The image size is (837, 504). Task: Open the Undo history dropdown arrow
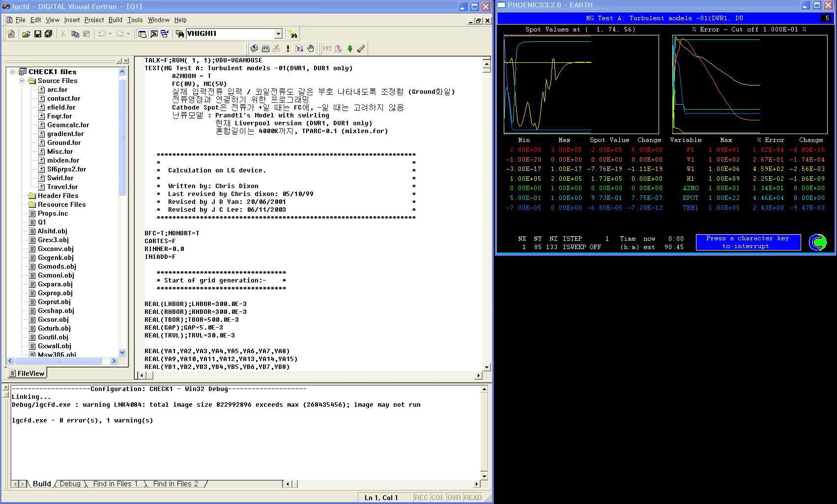(x=110, y=34)
